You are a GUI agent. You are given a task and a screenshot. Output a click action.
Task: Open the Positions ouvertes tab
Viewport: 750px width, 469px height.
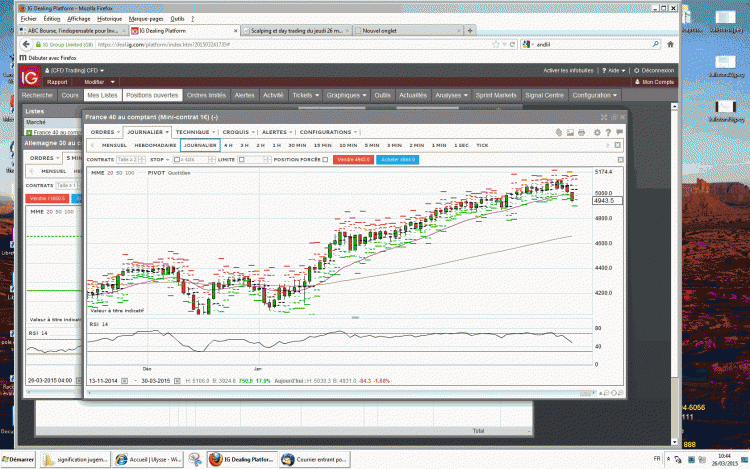pyautogui.click(x=152, y=95)
